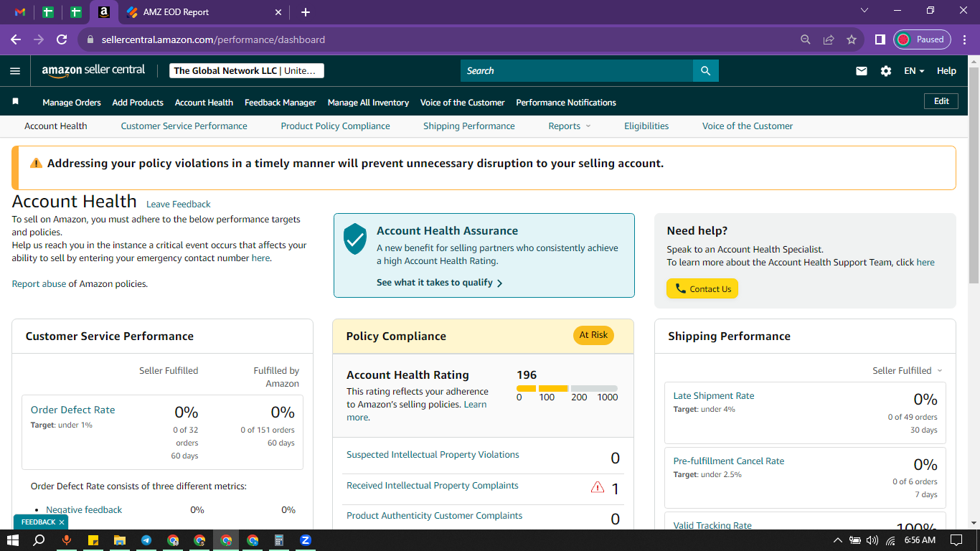Click the bookmark flag icon in the navigation bar
The width and height of the screenshot is (980, 551).
click(x=16, y=102)
